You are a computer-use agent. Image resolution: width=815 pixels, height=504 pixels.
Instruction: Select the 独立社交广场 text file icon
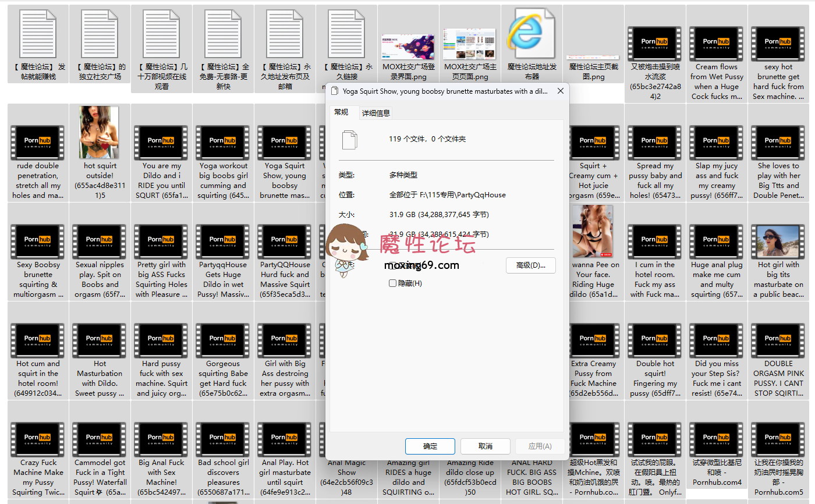point(100,34)
